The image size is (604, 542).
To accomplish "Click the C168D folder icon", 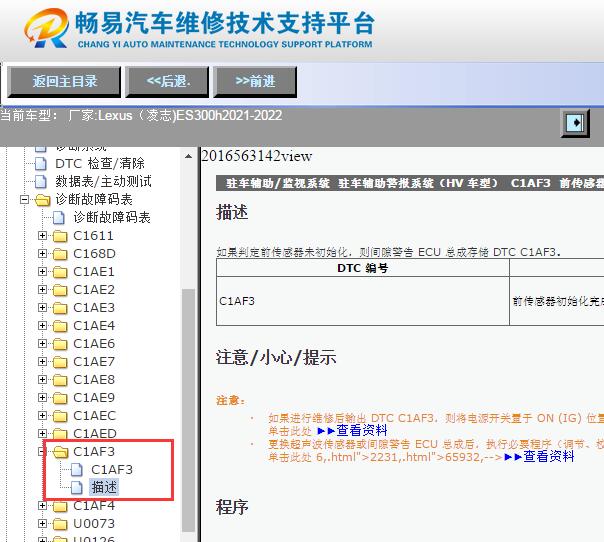I will pos(60,254).
